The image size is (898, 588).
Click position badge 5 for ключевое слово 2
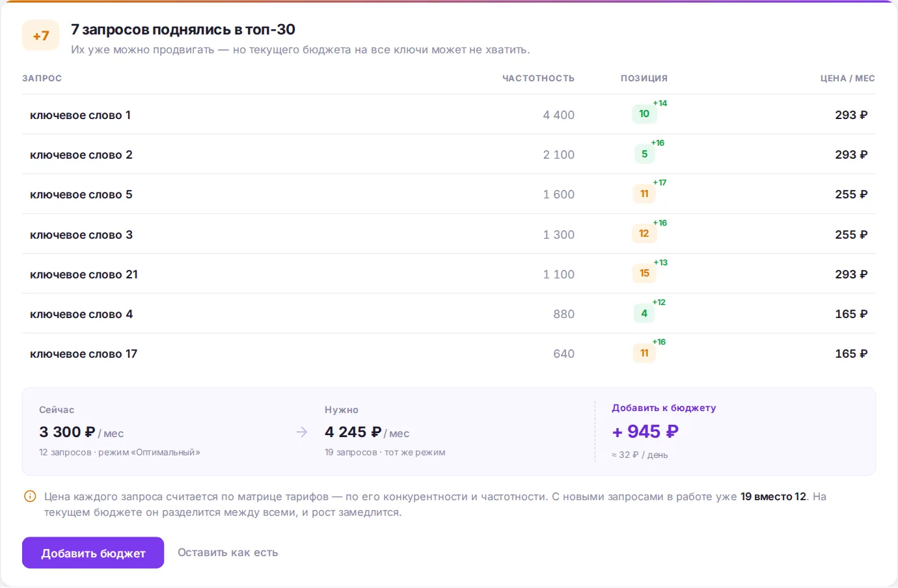coord(644,154)
